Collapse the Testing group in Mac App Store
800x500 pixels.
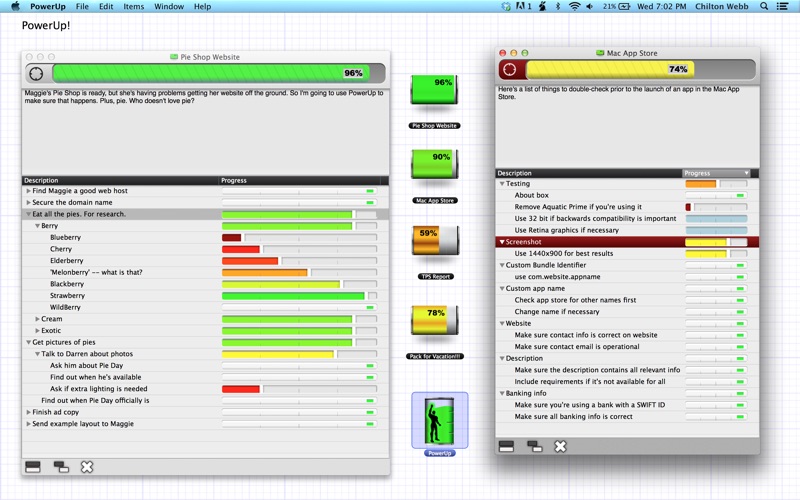(x=502, y=184)
